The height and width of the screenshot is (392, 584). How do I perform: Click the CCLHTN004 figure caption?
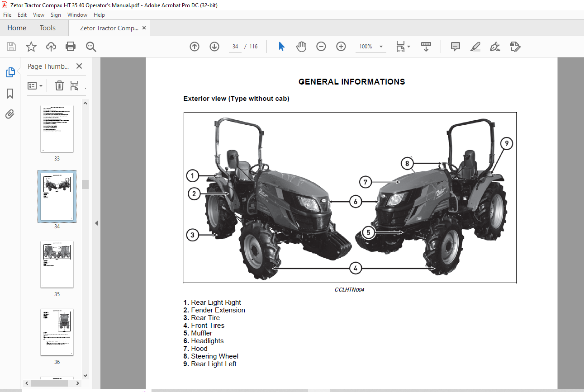349,290
